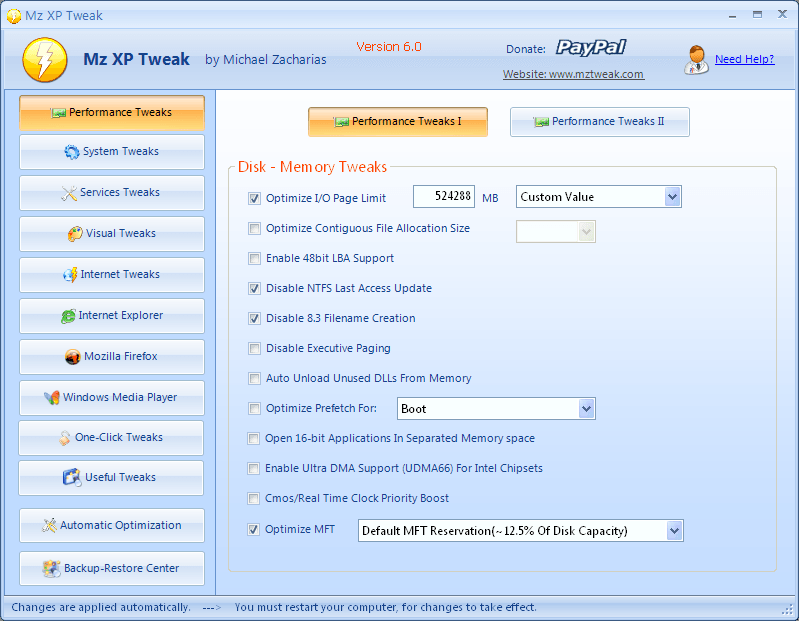Viewport: 799px width, 621px height.
Task: Uncheck Disable NTFS Last Access Update
Action: [254, 288]
